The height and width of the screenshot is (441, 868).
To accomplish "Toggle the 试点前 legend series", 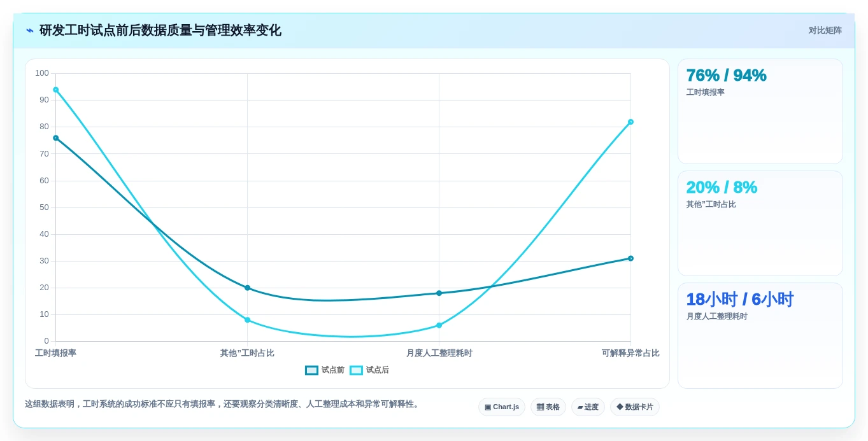I will click(x=325, y=370).
